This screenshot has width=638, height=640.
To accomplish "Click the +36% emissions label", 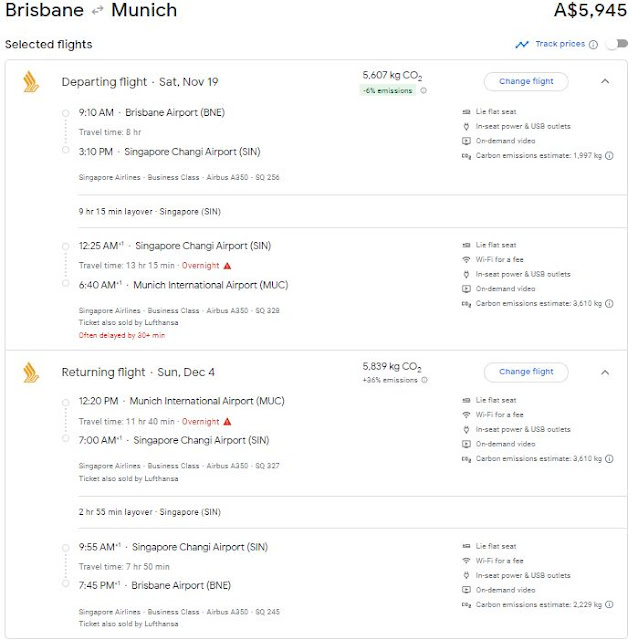I will (390, 380).
